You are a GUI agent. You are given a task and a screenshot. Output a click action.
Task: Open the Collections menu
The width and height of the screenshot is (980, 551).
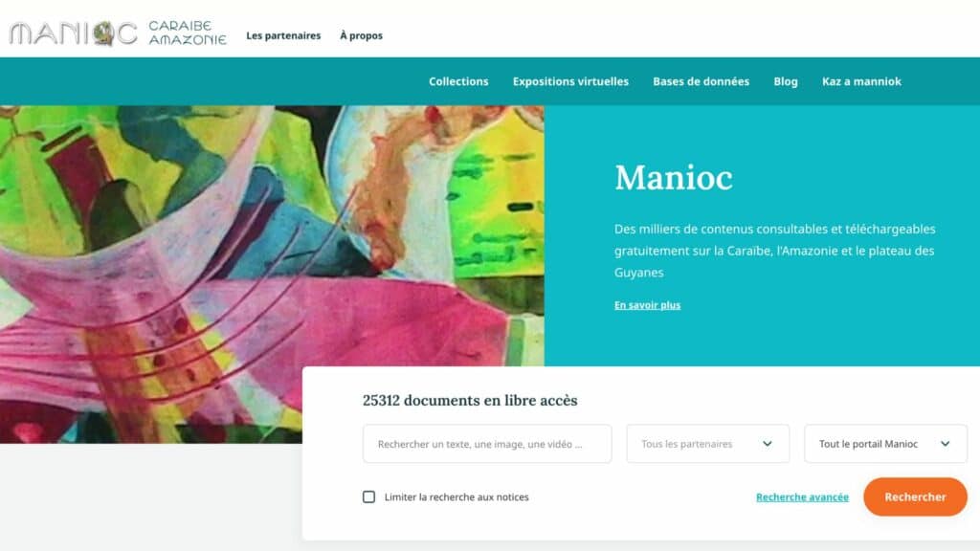[x=458, y=81]
